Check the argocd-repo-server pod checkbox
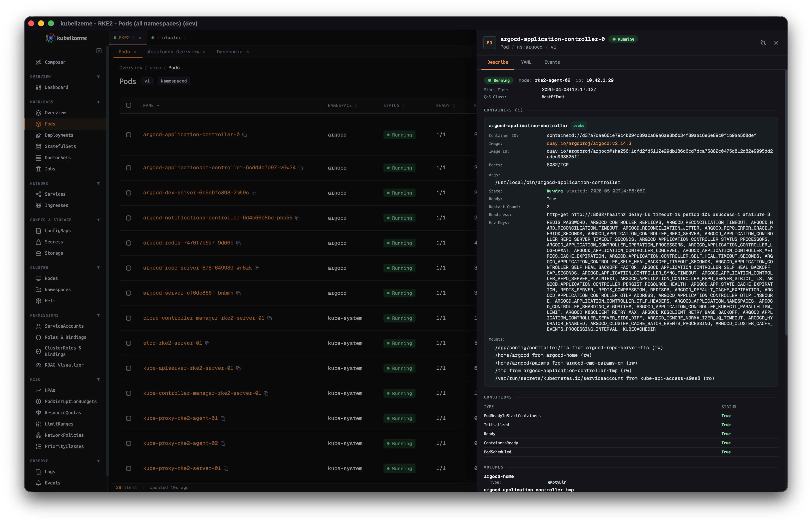The width and height of the screenshot is (812, 524). click(129, 268)
